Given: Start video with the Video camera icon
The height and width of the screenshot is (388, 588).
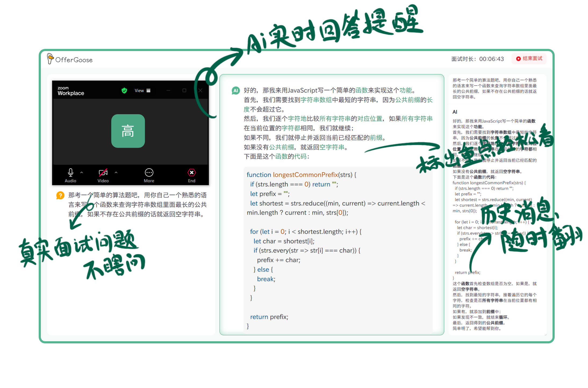Looking at the screenshot, I should (103, 173).
